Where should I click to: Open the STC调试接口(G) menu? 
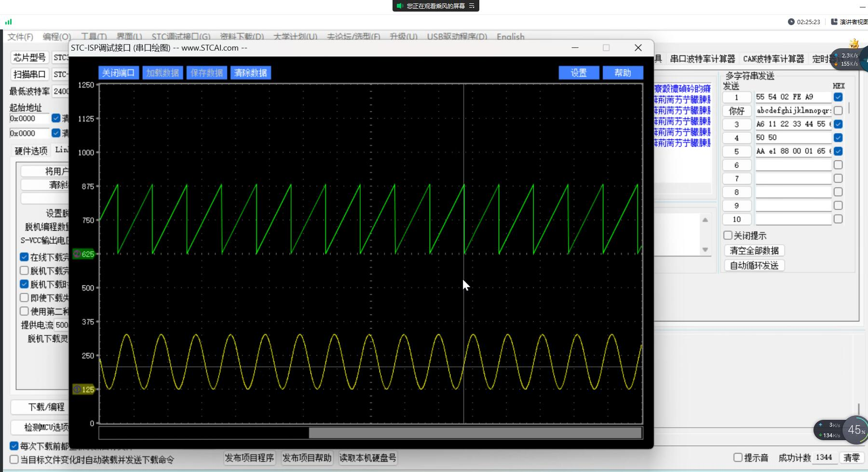[x=181, y=37]
